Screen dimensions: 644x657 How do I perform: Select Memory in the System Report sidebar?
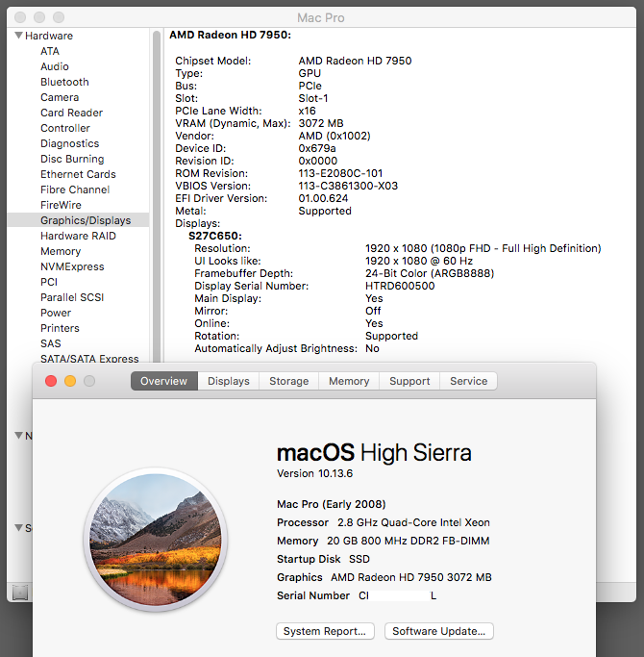[x=61, y=251]
